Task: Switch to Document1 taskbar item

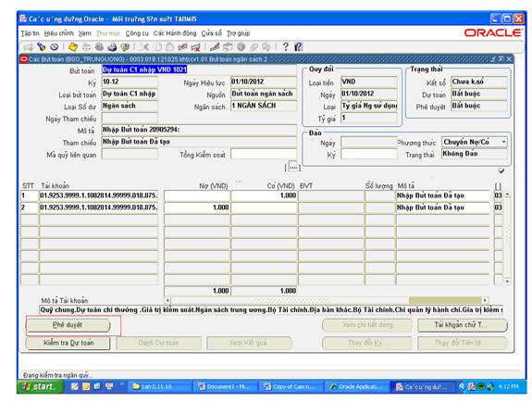Action: 224,386
